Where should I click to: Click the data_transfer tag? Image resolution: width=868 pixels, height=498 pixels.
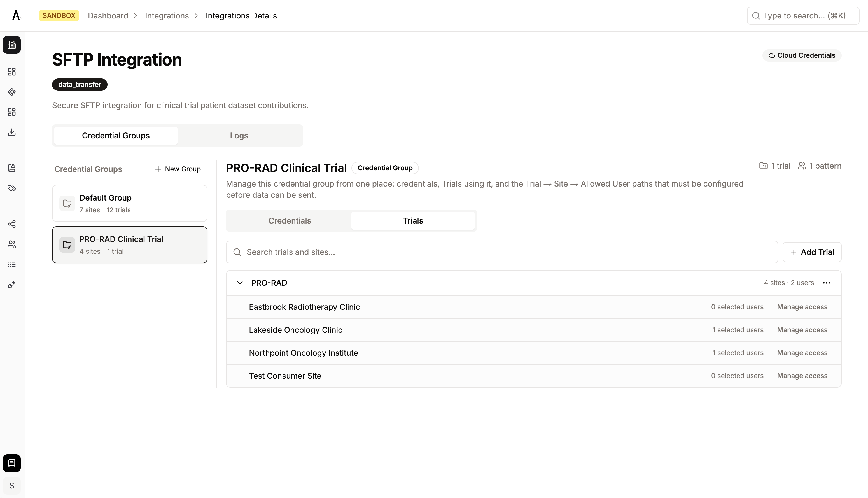[80, 85]
